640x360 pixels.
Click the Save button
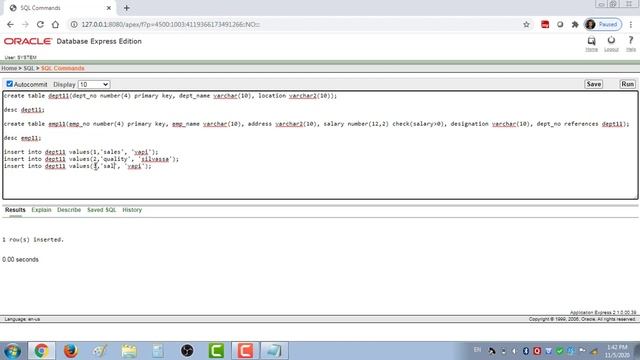(x=593, y=84)
